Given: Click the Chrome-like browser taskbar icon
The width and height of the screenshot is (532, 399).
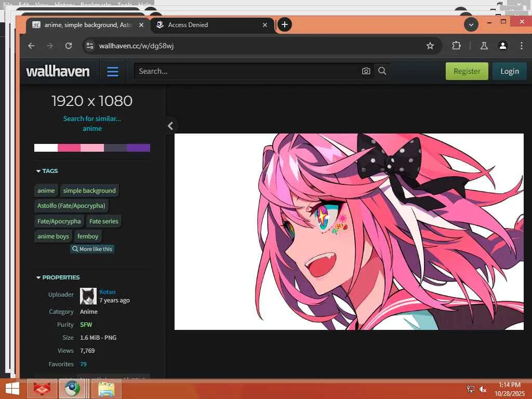Looking at the screenshot, I should pos(72,389).
